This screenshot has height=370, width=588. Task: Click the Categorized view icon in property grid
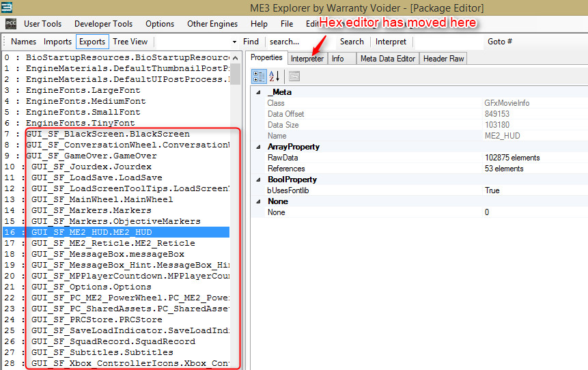(x=259, y=76)
